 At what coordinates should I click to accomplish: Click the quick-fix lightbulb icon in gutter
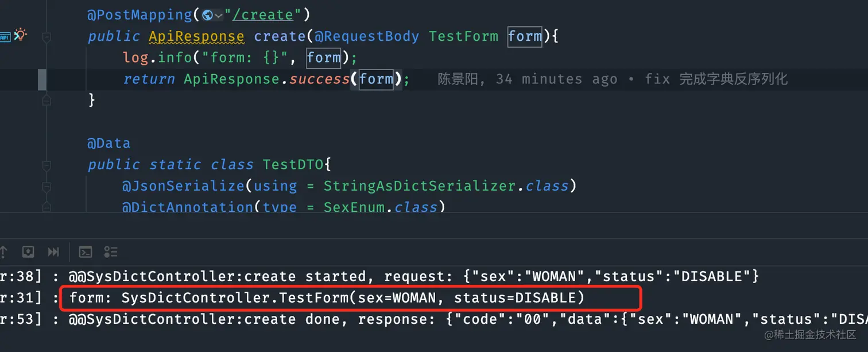[x=21, y=35]
